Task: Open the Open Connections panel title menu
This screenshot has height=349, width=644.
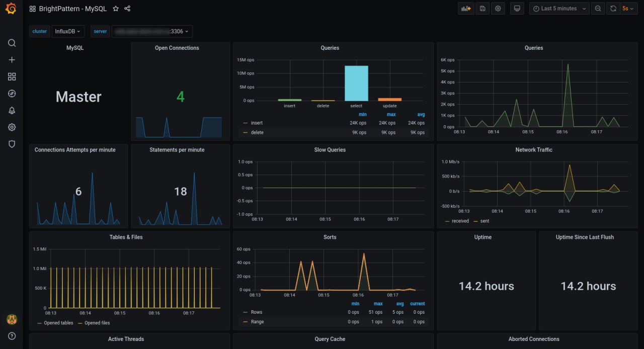Action: coord(177,48)
